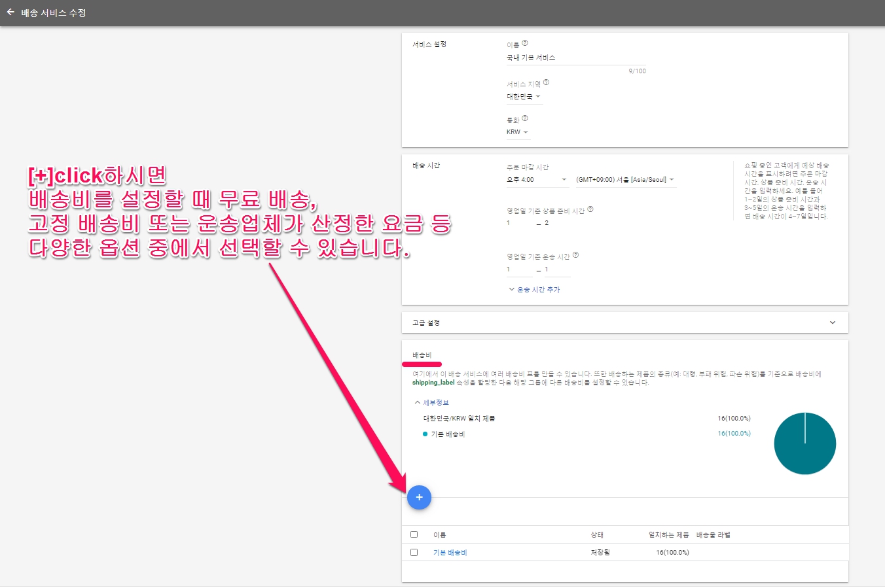Click the 고급 설정 section title
Image resolution: width=885 pixels, height=588 pixels.
pyautogui.click(x=426, y=323)
